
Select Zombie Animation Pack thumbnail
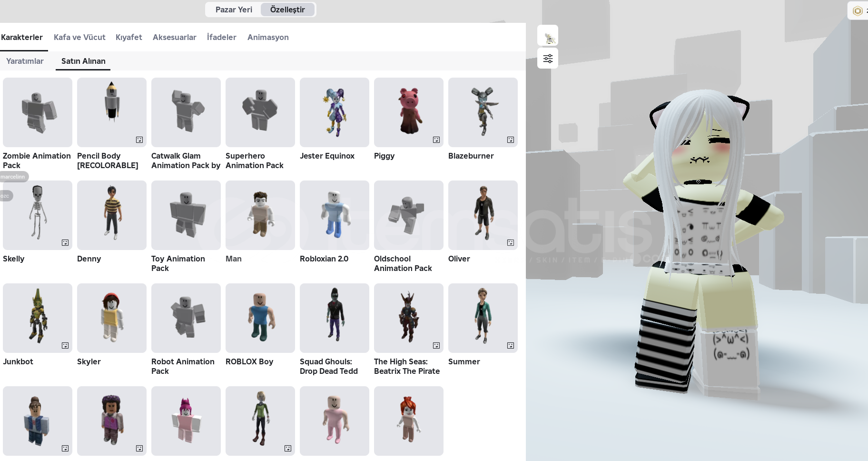(x=38, y=112)
